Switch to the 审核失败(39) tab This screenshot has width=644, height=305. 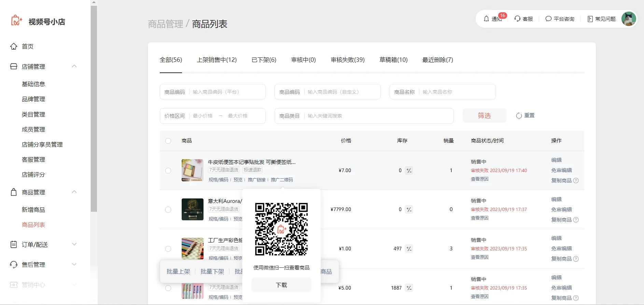[x=348, y=60]
